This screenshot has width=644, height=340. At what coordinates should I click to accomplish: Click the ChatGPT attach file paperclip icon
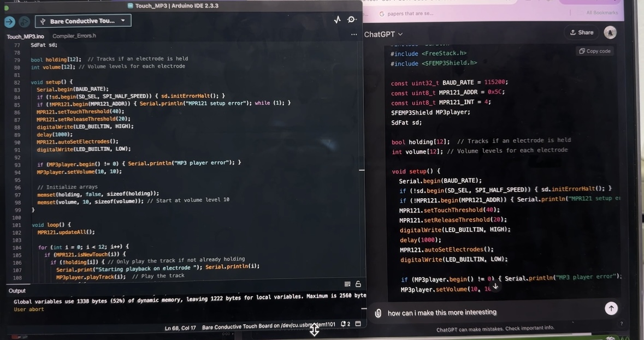378,313
